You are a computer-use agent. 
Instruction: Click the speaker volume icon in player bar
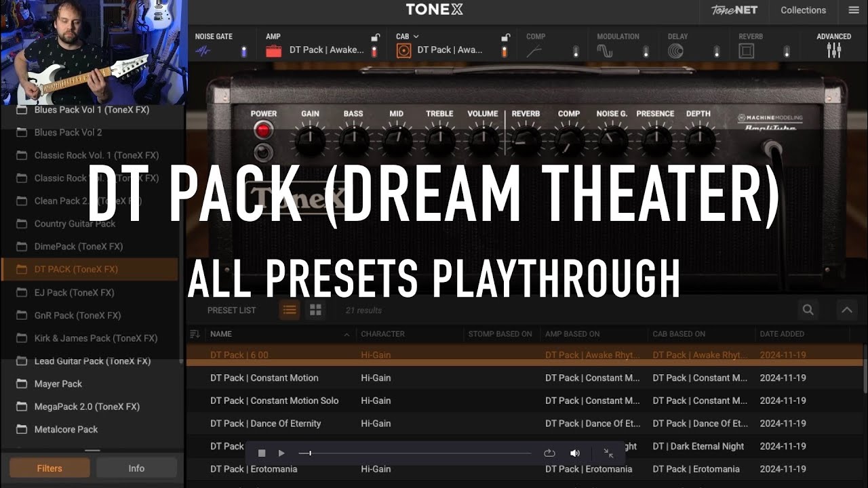pos(575,453)
